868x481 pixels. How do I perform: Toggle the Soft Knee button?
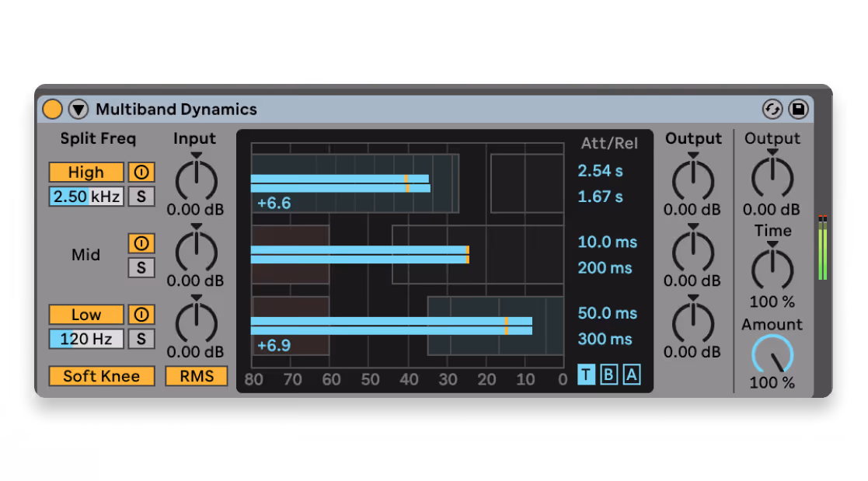coord(101,376)
